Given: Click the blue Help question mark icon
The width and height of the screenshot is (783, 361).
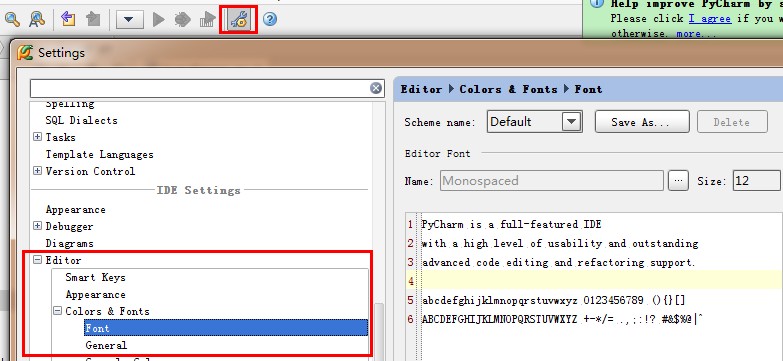Looking at the screenshot, I should click(x=270, y=19).
